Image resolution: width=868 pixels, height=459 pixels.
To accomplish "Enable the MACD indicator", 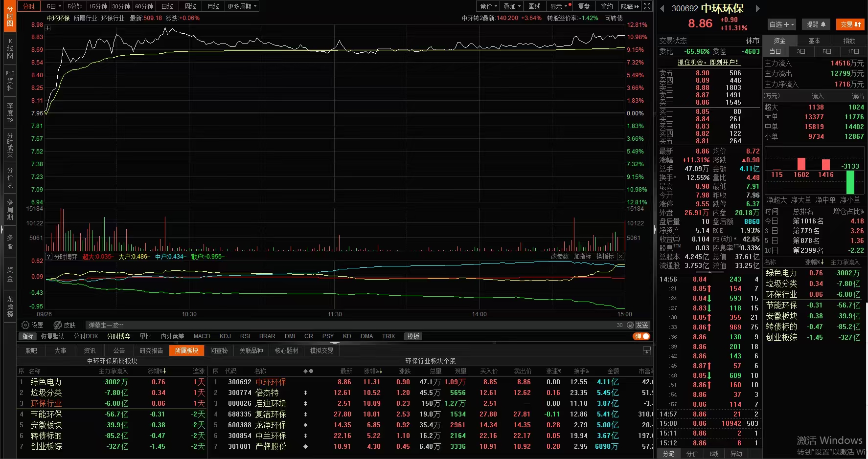I will (202, 336).
